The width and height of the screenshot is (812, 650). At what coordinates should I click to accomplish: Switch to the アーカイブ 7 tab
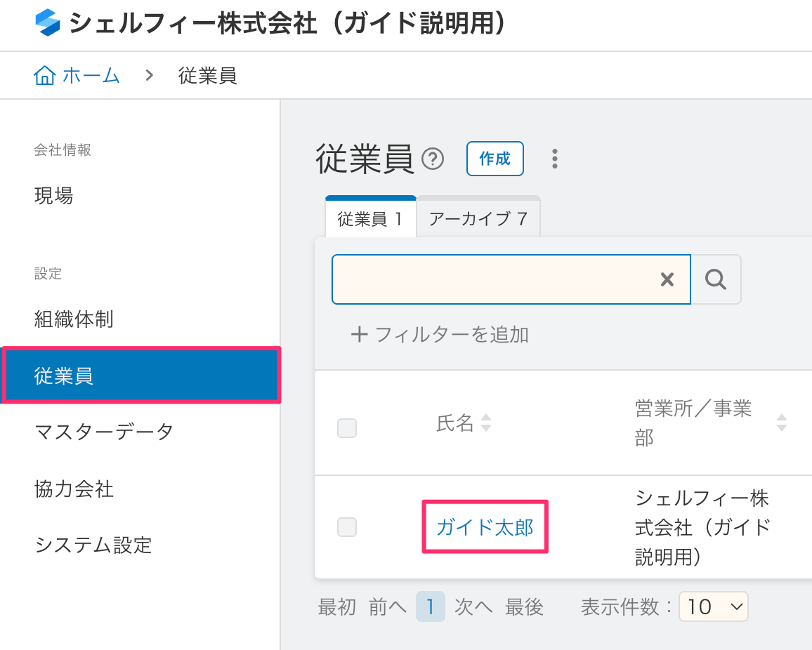(x=478, y=219)
